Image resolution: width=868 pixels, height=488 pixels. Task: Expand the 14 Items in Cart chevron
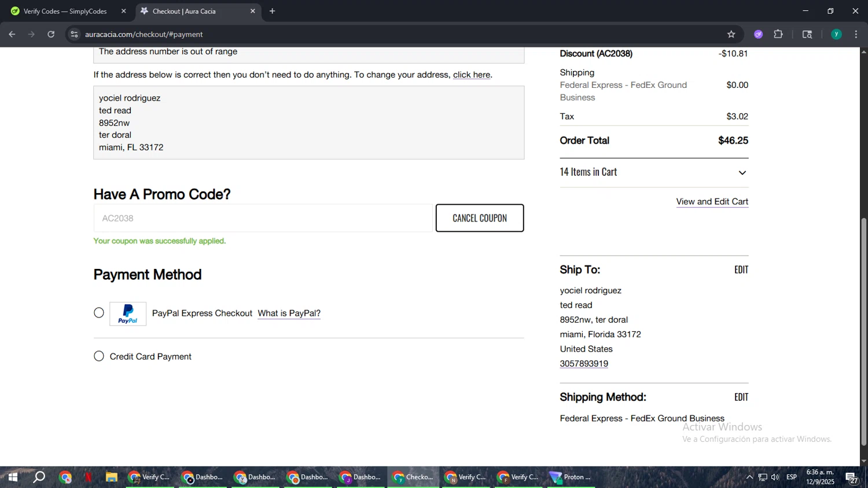[742, 172]
